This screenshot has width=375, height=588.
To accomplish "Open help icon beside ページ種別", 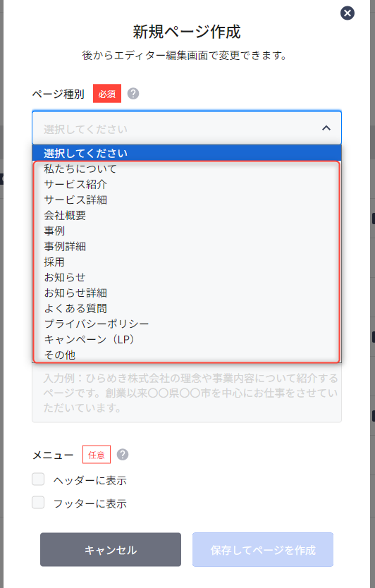I will 133,93.
